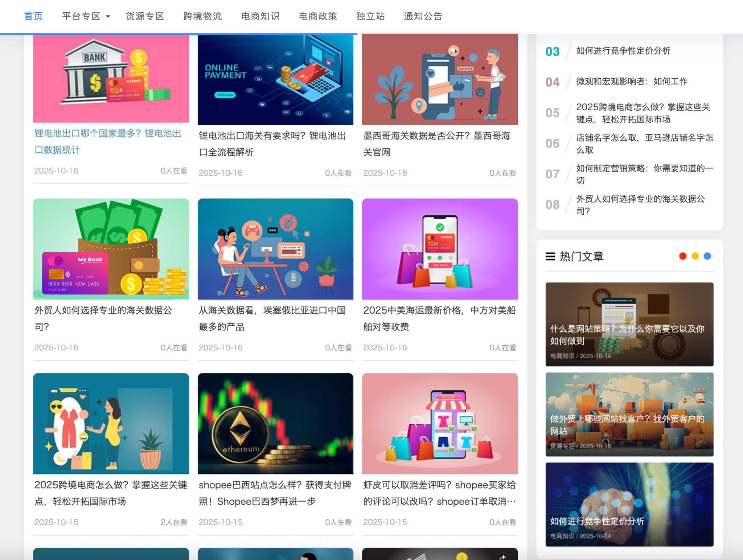Open the pink online shop thumbnail
743x560 pixels.
(440, 423)
